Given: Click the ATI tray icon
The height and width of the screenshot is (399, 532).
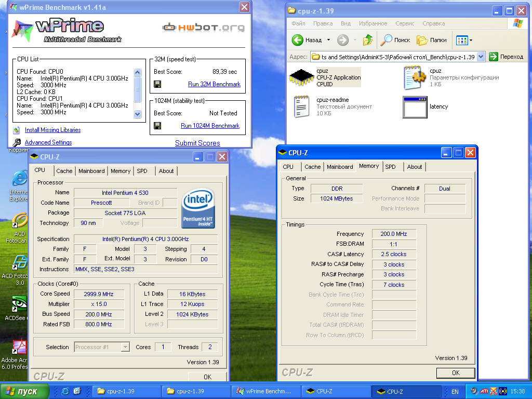Looking at the screenshot, I should click(x=484, y=391).
